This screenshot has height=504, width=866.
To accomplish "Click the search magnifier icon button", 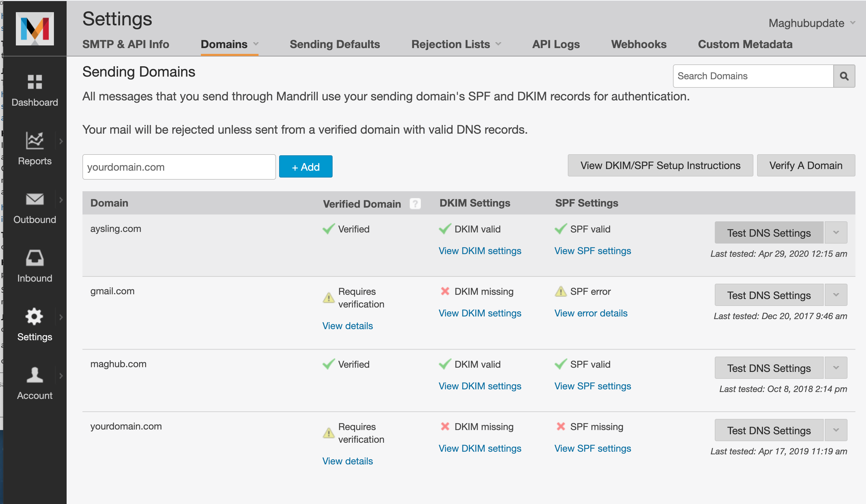I will pyautogui.click(x=844, y=76).
